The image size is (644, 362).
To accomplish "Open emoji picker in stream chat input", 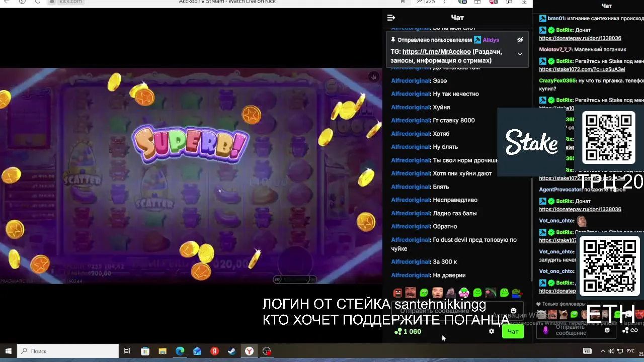I will (607, 330).
